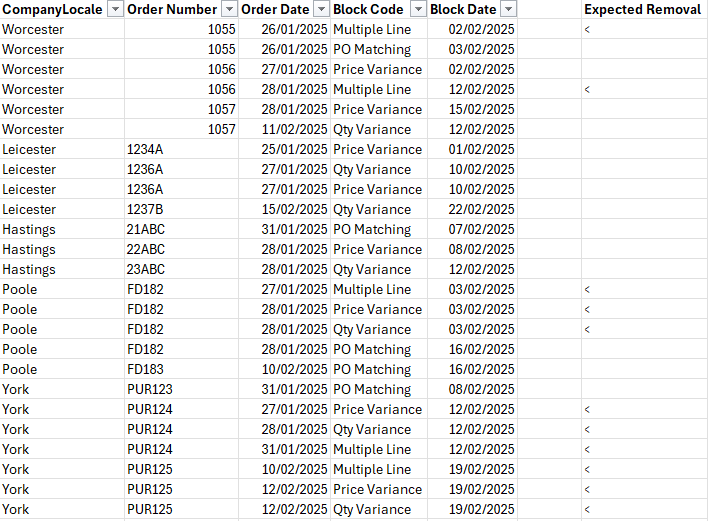This screenshot has width=708, height=521.
Task: Click the 21ABC order cell
Action: coord(146,229)
